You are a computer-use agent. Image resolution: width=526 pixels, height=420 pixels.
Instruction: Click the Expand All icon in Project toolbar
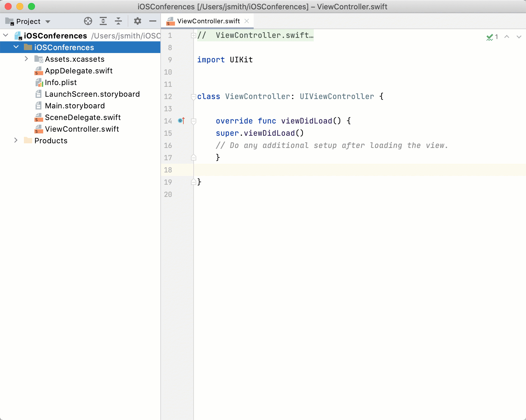(x=103, y=21)
